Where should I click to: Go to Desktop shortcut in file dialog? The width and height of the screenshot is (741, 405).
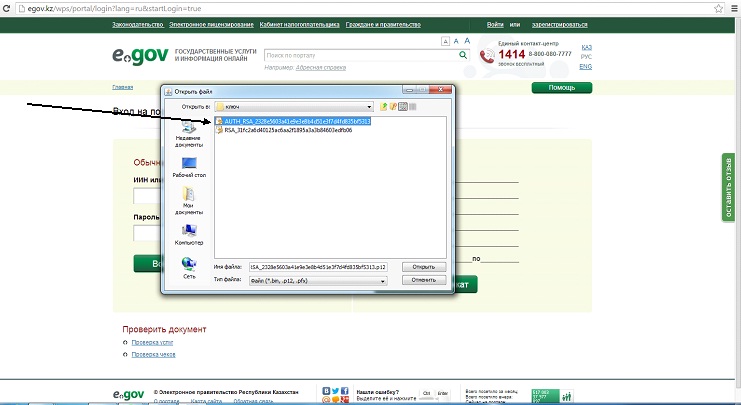coord(188,165)
